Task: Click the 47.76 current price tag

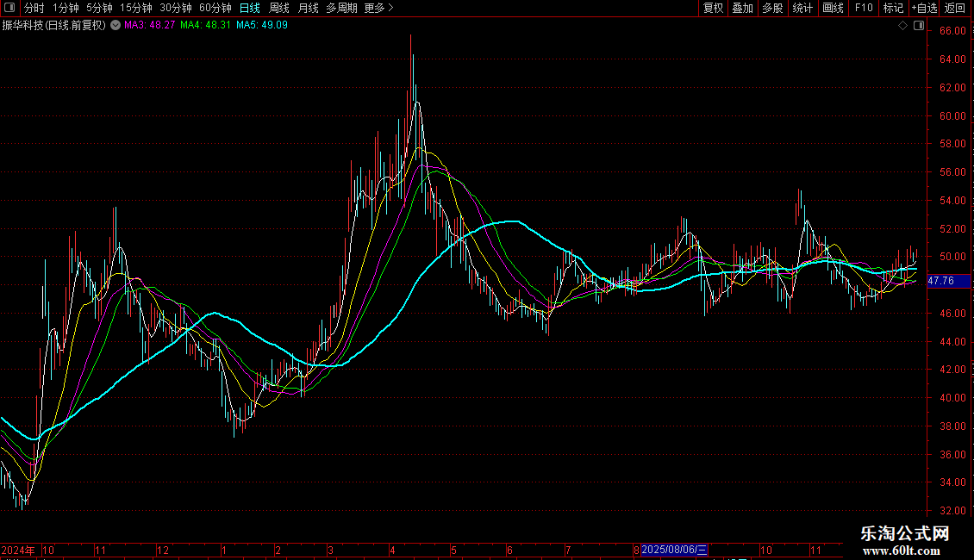Action: tap(948, 281)
